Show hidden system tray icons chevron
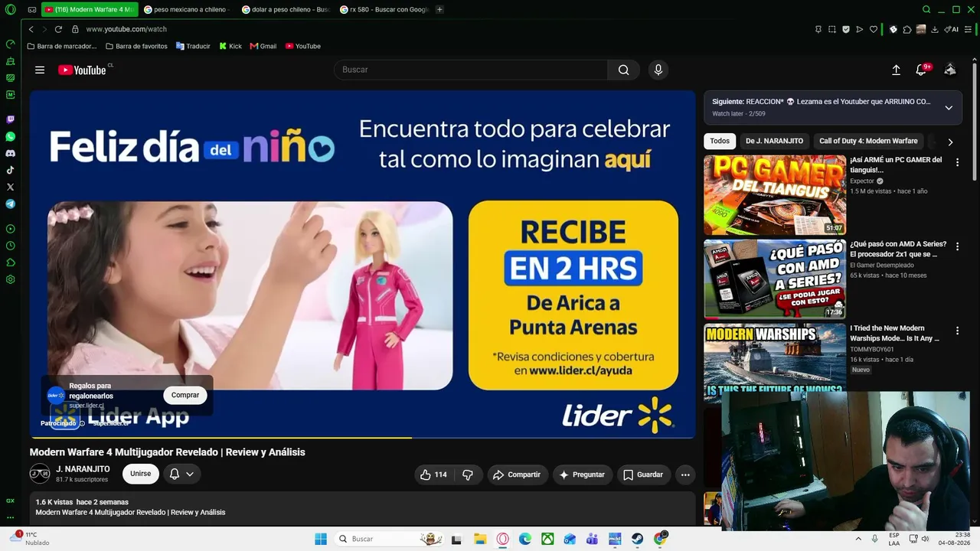The image size is (980, 551). 858,539
